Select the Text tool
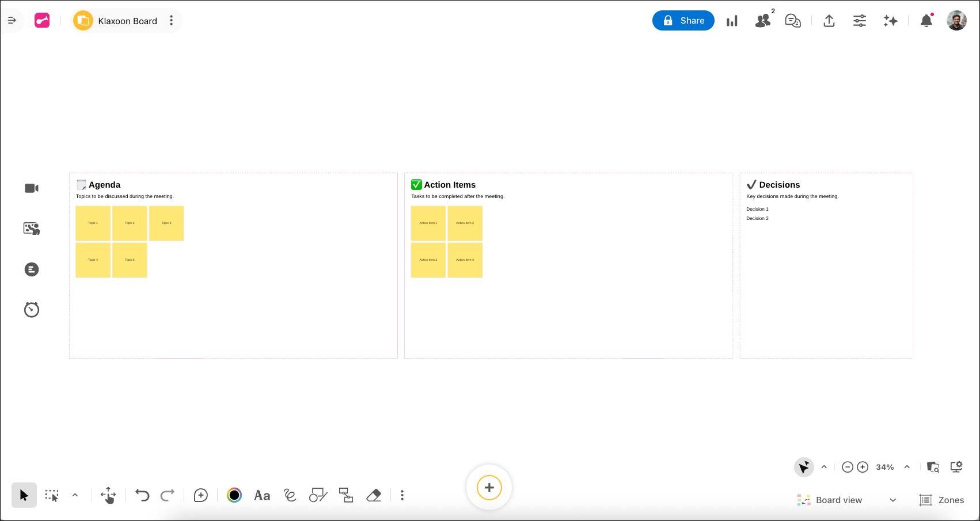The image size is (980, 521). (262, 495)
